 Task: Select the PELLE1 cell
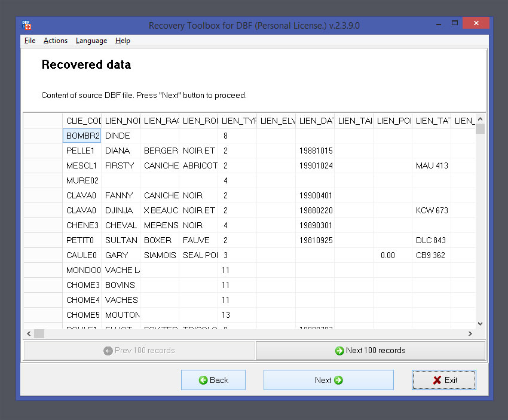(x=82, y=151)
